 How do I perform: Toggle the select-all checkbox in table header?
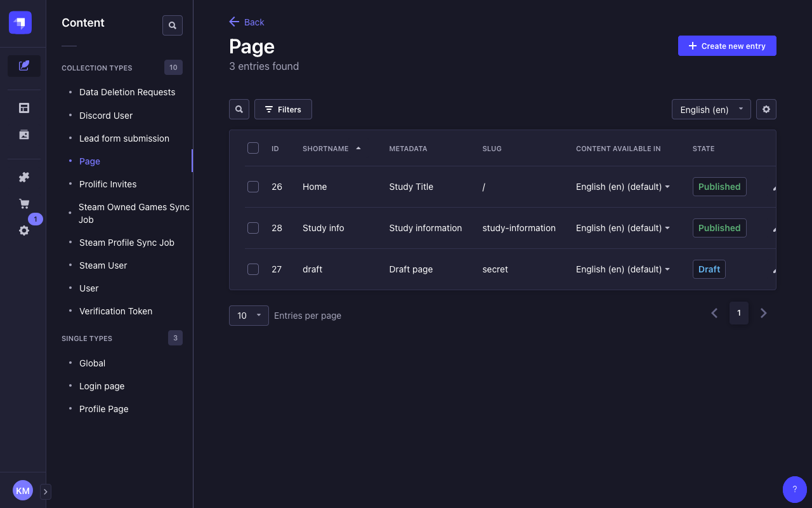(x=253, y=148)
